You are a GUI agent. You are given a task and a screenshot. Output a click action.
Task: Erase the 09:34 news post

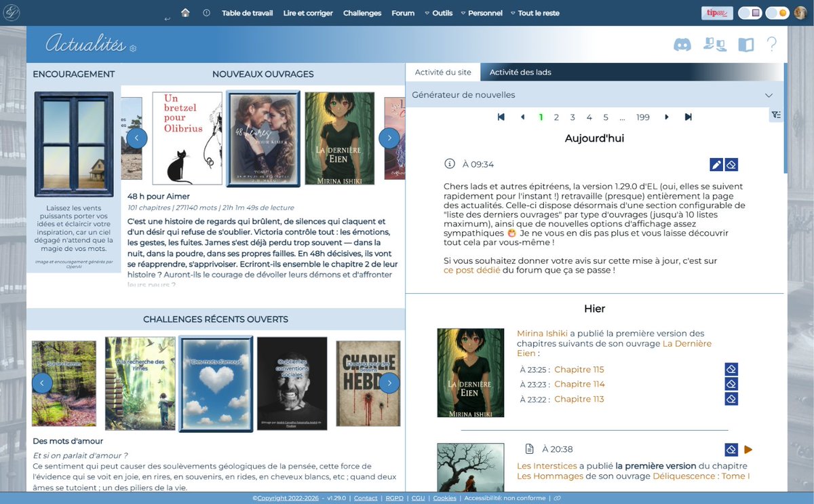point(731,164)
